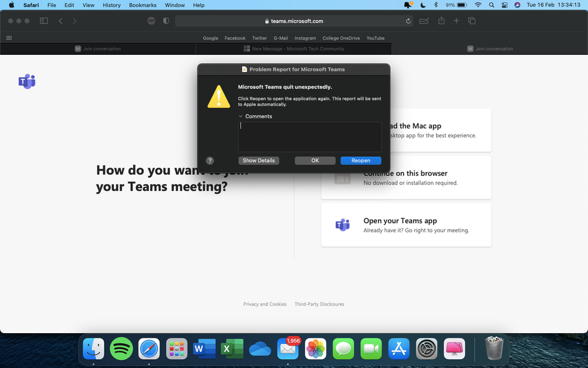The height and width of the screenshot is (368, 588).
Task: Open CleanMyMac from the Dock
Action: pos(454,349)
